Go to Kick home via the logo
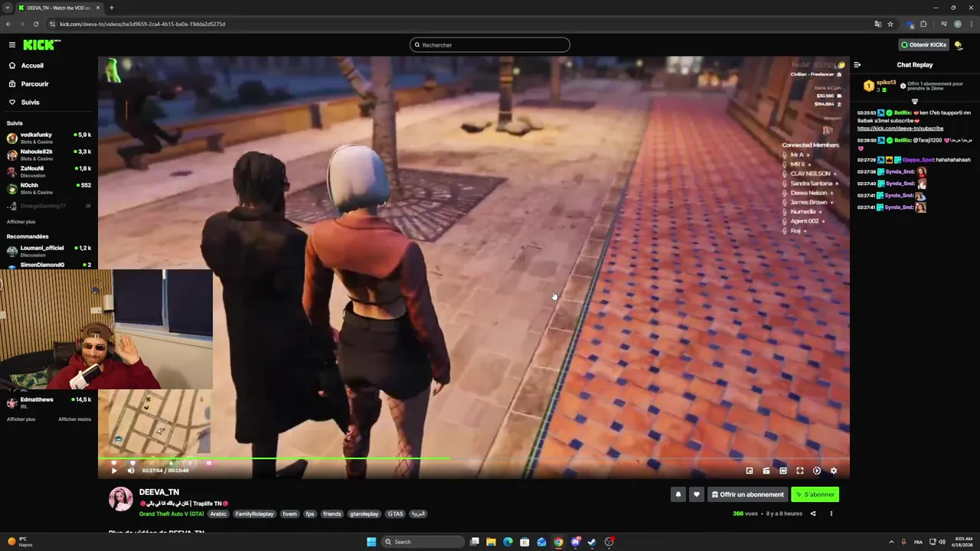 pyautogui.click(x=41, y=44)
